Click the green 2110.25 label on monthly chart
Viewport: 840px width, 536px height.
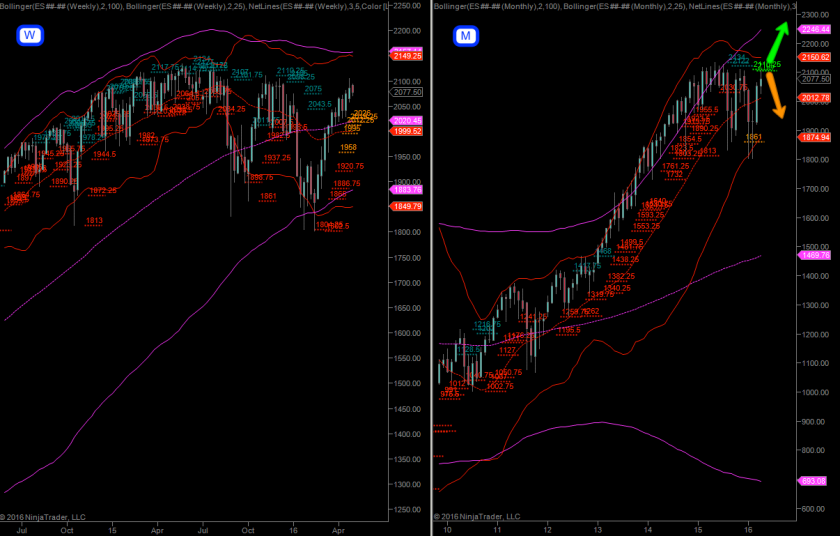767,65
